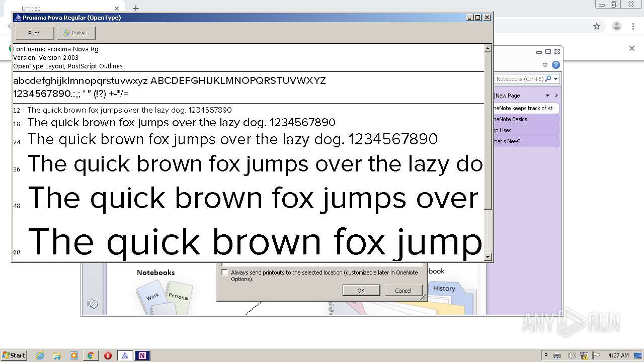Enable 'Always send printouts to the selected location'
Viewport: 644px width, 362px height.
click(x=224, y=272)
